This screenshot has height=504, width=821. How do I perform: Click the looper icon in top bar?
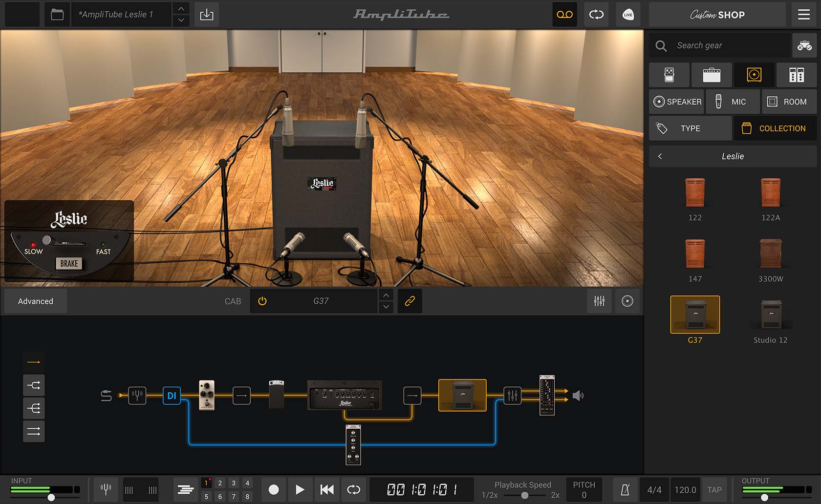click(596, 15)
